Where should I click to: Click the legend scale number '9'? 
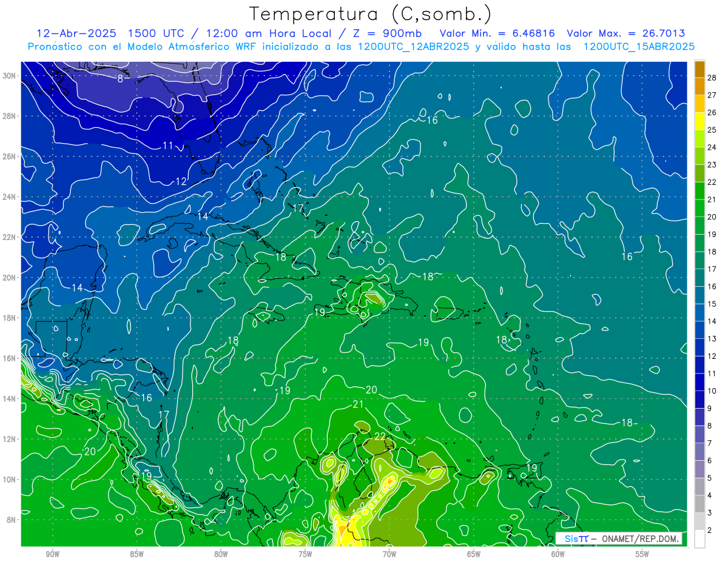point(710,409)
